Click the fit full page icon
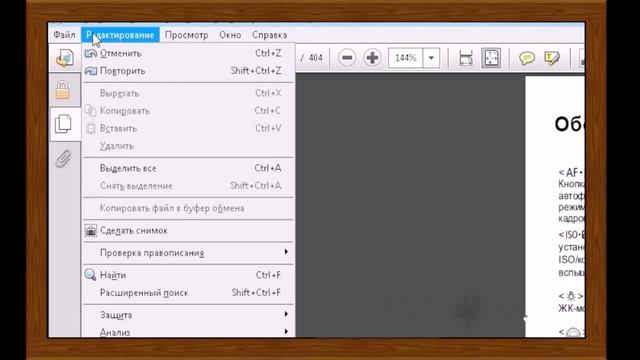This screenshot has width=640, height=360. 491,58
